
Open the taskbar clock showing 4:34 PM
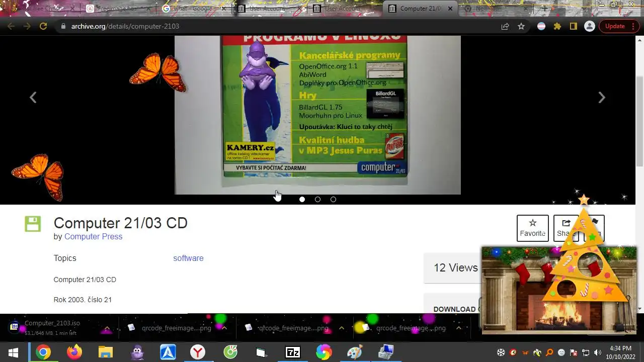pyautogui.click(x=620, y=352)
